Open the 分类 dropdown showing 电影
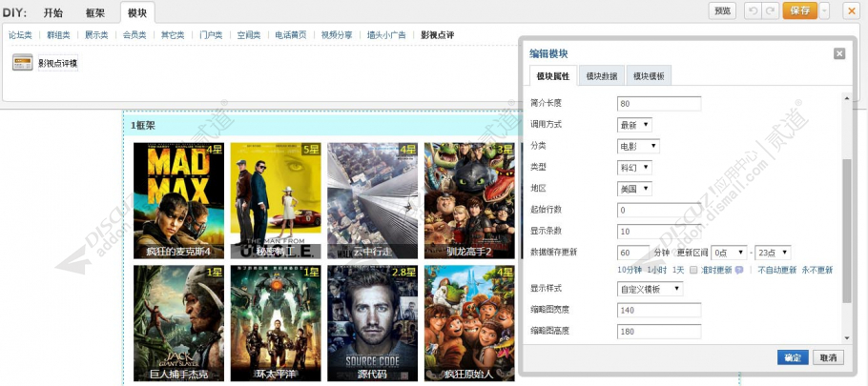Image resolution: width=868 pixels, height=386 pixels. [x=638, y=146]
